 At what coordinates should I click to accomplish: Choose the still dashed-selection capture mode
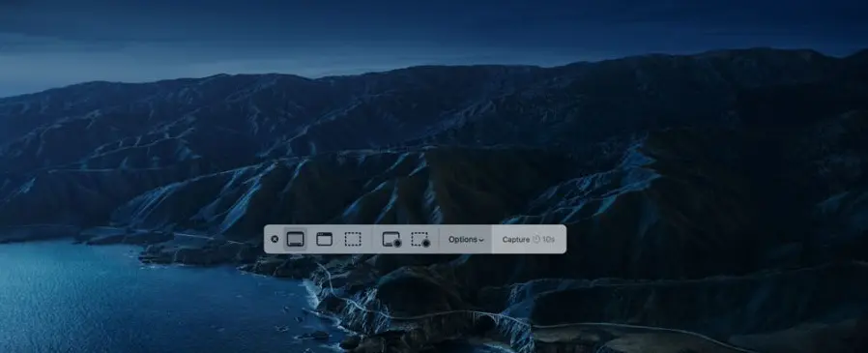(353, 240)
